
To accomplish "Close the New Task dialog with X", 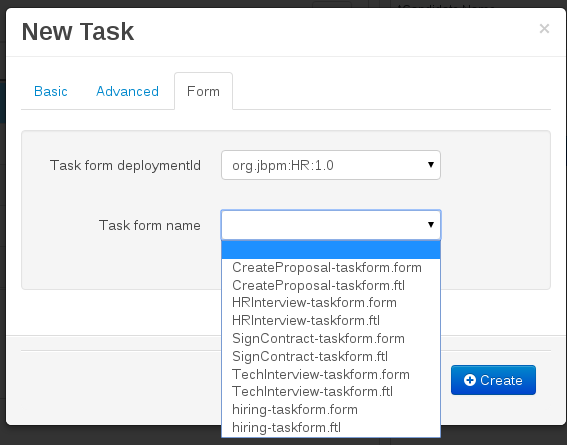I will coord(544,29).
